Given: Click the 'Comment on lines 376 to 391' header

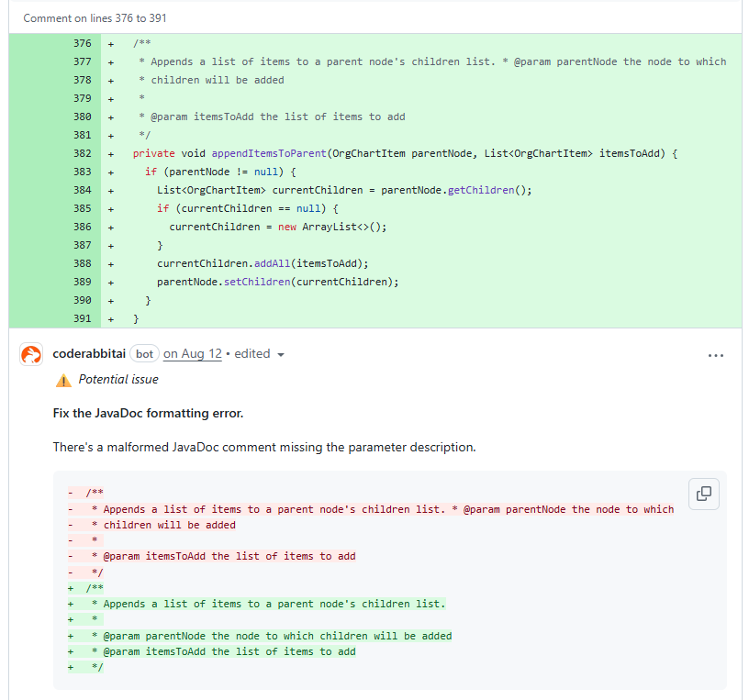Looking at the screenshot, I should tap(95, 18).
